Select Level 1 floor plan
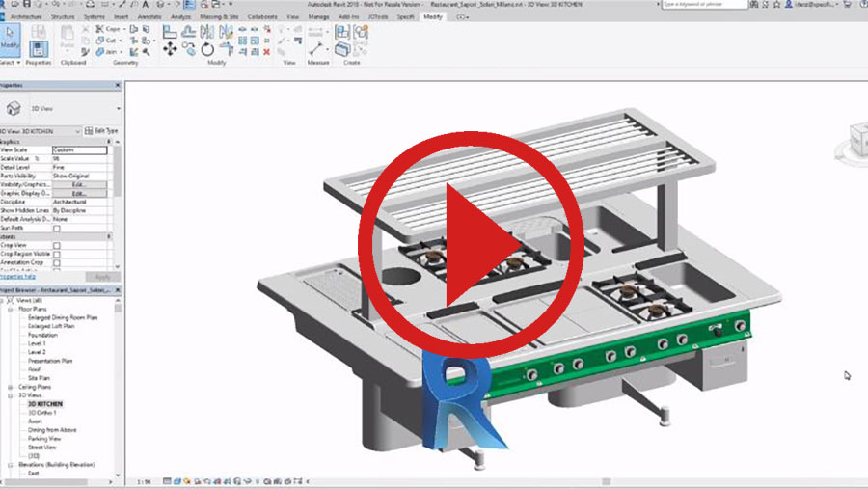868x489 pixels. (37, 344)
